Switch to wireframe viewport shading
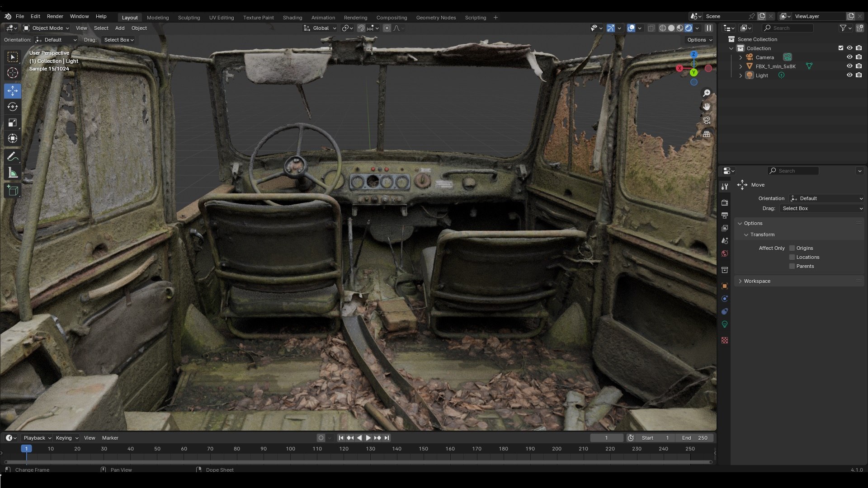The image size is (868, 488). [x=663, y=28]
